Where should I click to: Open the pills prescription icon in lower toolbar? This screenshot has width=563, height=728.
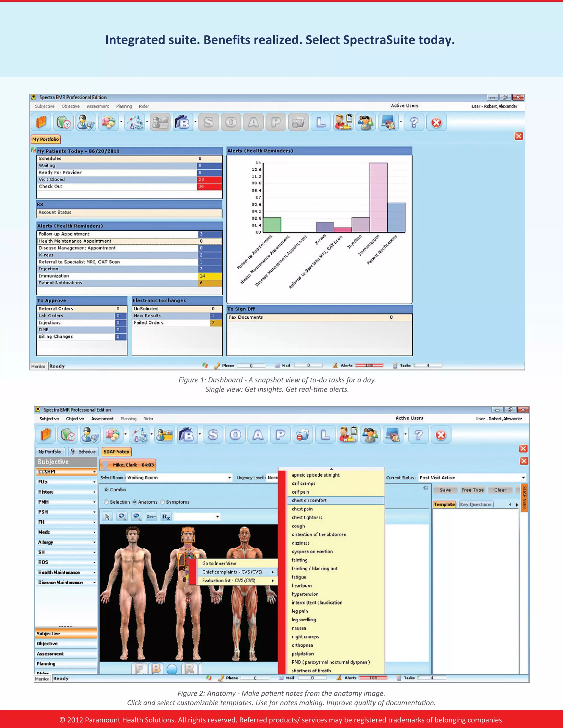pyautogui.click(x=112, y=435)
